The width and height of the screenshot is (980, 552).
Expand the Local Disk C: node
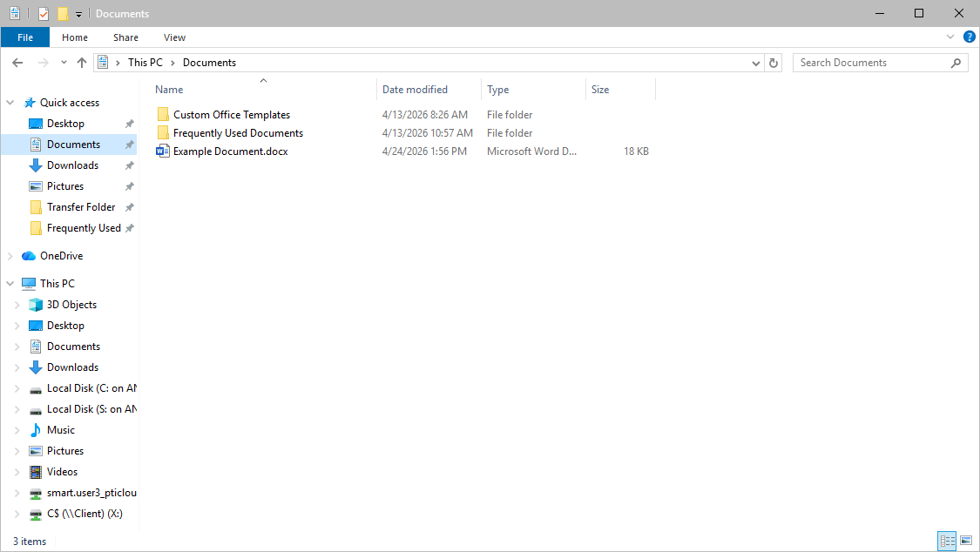(x=17, y=388)
